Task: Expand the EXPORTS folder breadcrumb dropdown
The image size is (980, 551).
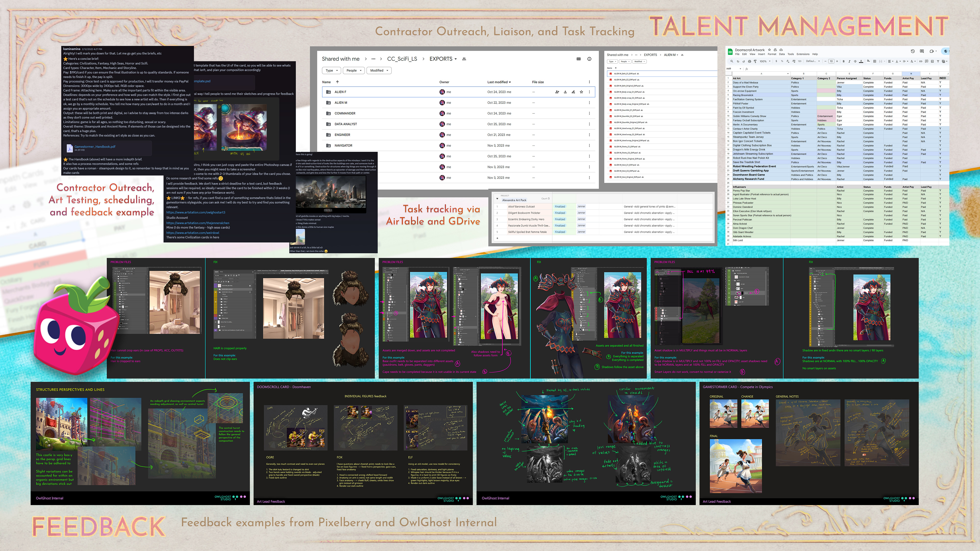Action: pos(455,59)
